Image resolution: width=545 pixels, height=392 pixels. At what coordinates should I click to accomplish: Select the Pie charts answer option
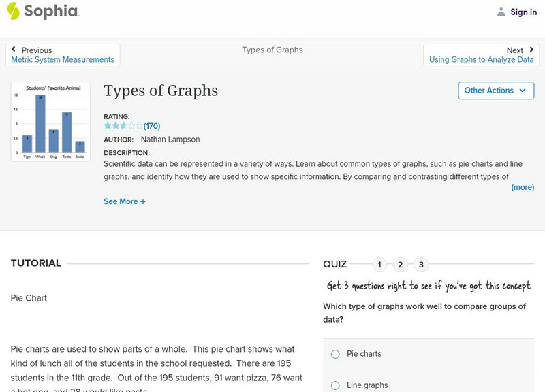click(x=335, y=354)
